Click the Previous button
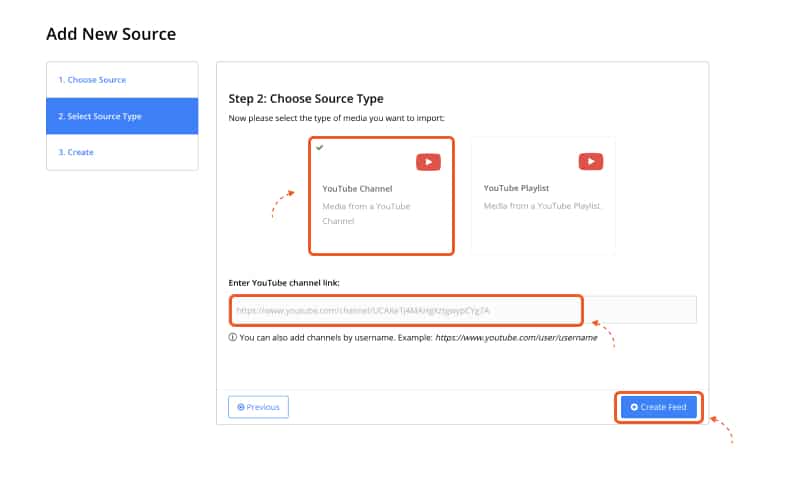 coord(258,407)
